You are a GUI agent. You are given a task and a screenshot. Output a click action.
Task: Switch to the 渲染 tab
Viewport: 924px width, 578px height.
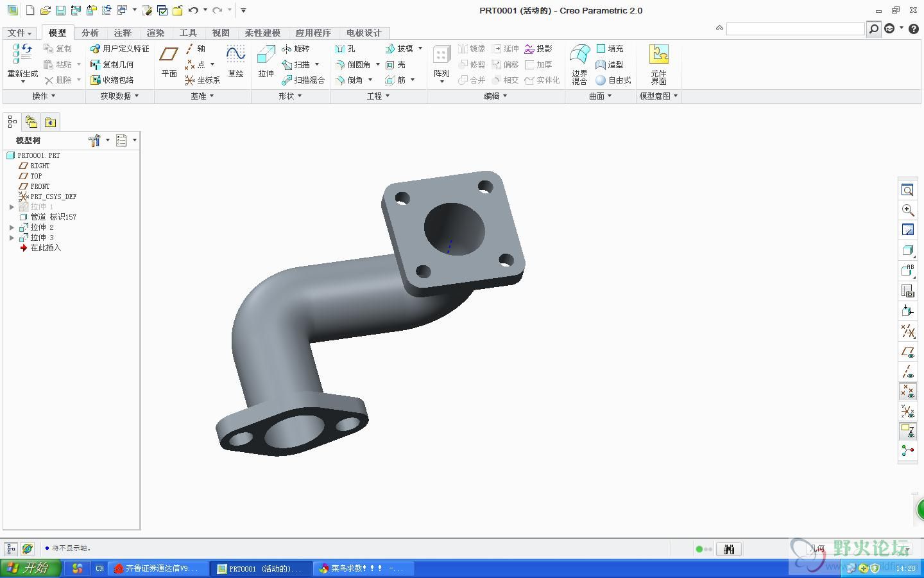(155, 33)
